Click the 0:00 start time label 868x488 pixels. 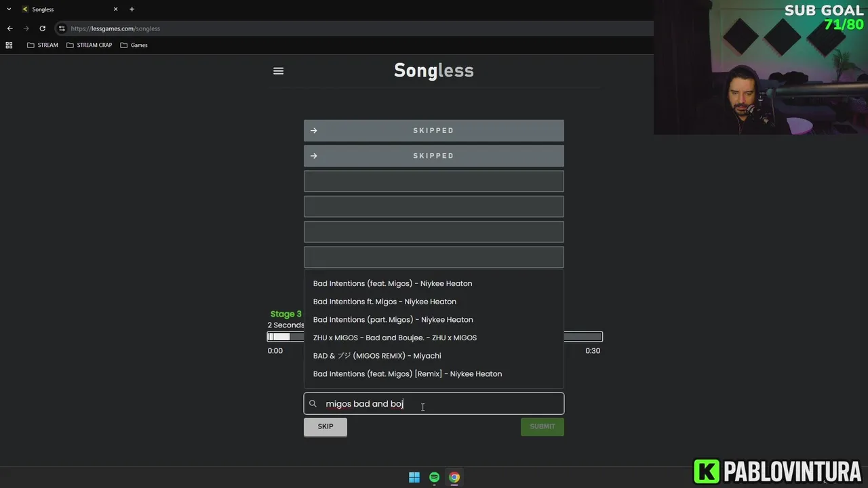click(275, 350)
